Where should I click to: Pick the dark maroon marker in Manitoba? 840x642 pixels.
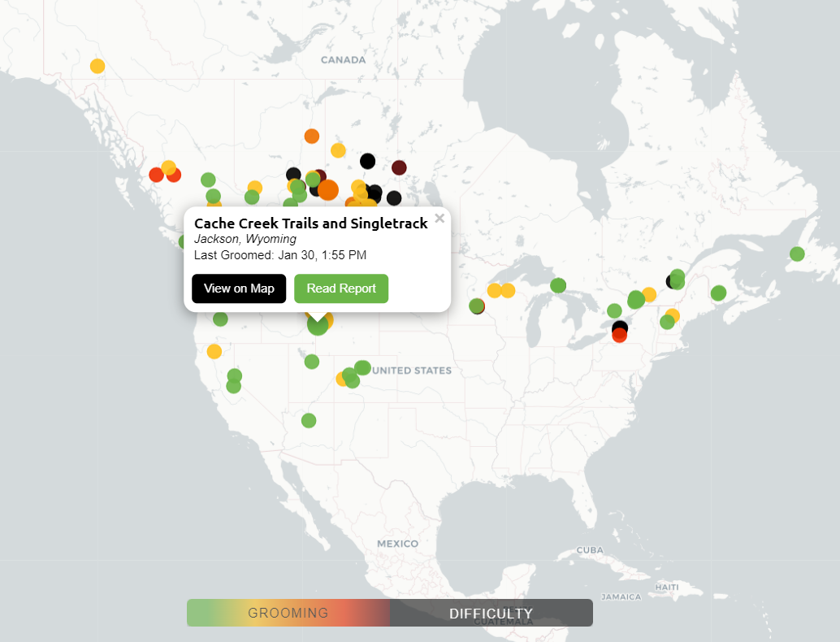[399, 167]
